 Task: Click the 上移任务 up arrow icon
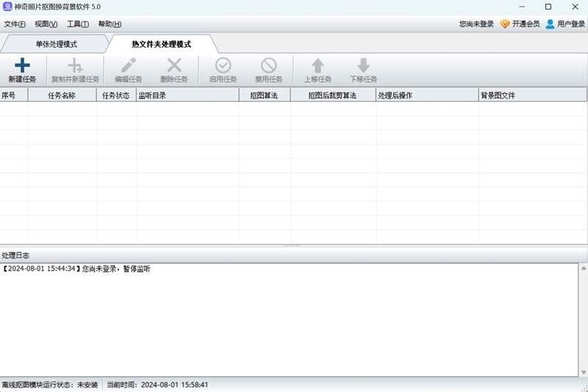coord(318,65)
